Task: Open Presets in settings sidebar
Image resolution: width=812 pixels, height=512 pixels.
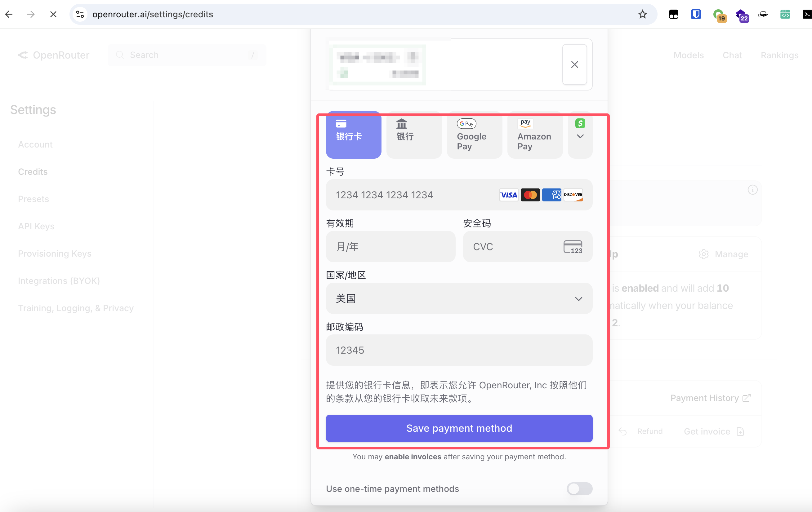Action: [x=33, y=199]
